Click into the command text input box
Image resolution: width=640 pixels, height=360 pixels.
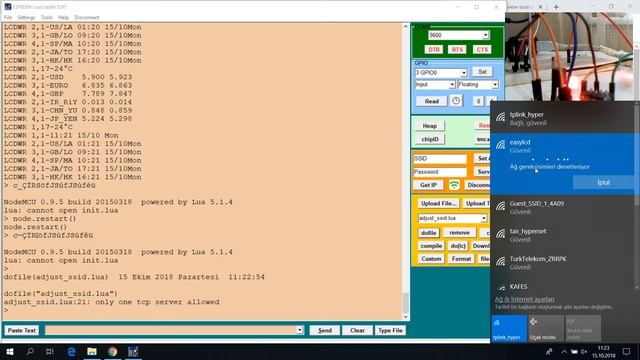tap(171, 330)
